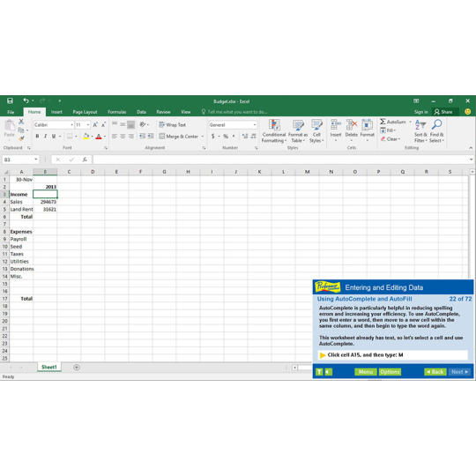
Task: Click the Delete cells icon
Action: click(352, 124)
